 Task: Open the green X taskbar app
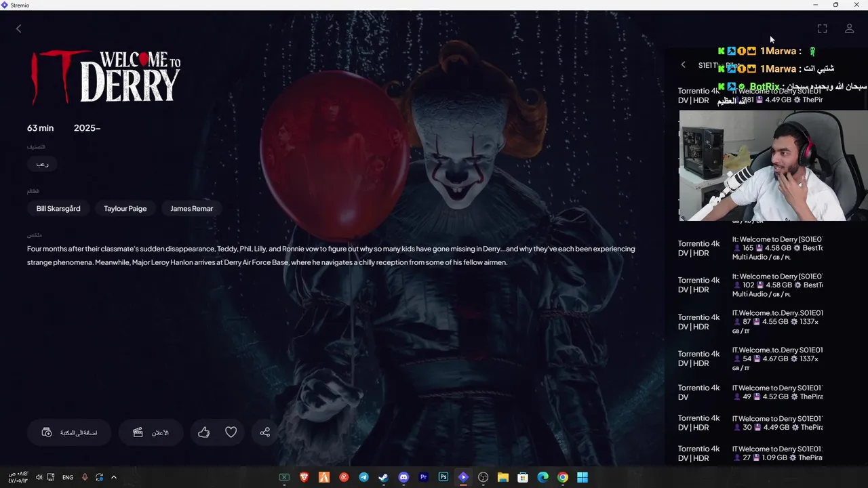[x=284, y=477]
